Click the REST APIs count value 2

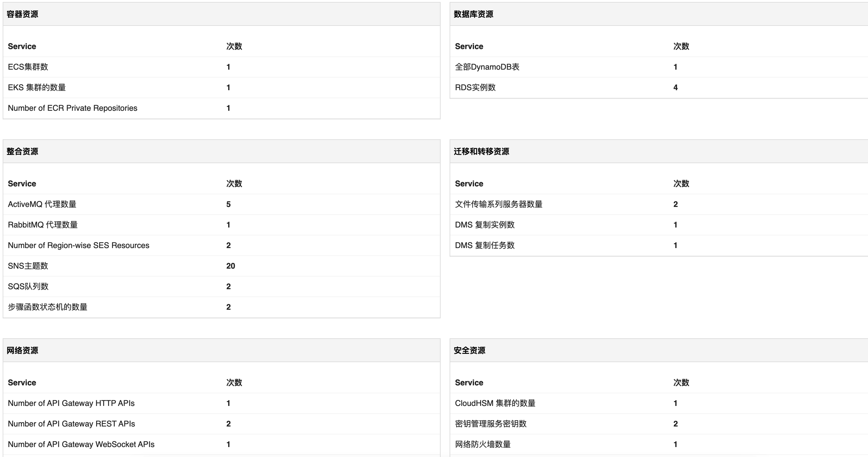point(228,424)
